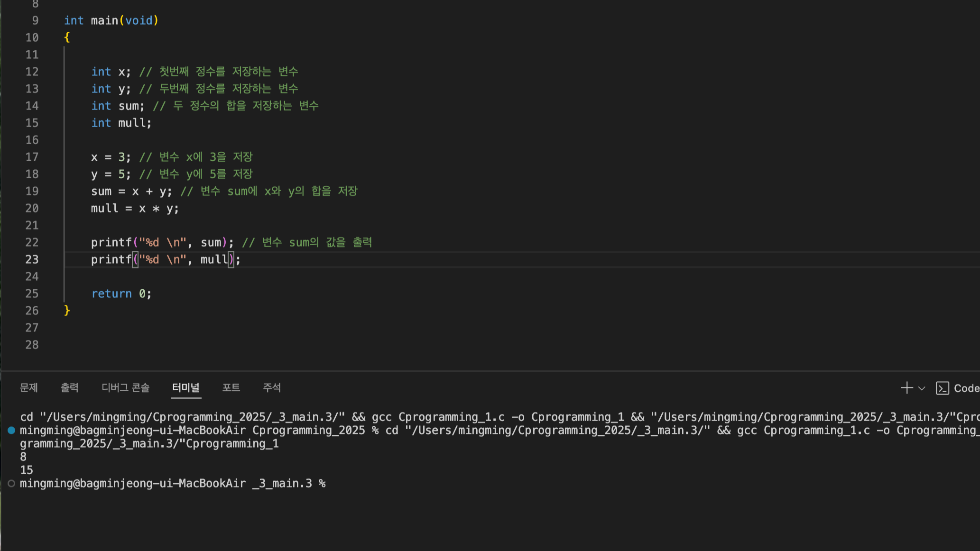Click the comment '두 정수의 합을 저장하는 변수'
980x551 pixels.
[x=246, y=106]
